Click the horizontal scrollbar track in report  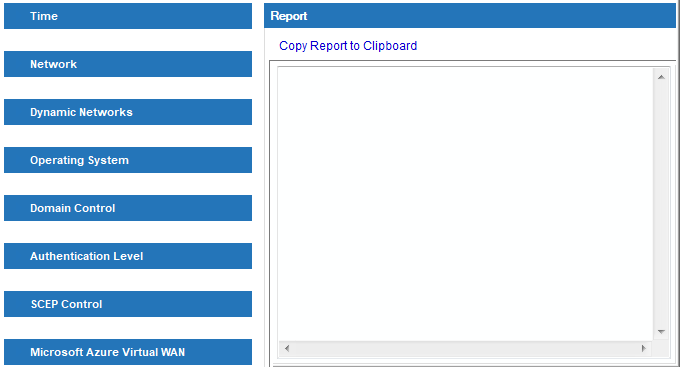pyautogui.click(x=465, y=348)
